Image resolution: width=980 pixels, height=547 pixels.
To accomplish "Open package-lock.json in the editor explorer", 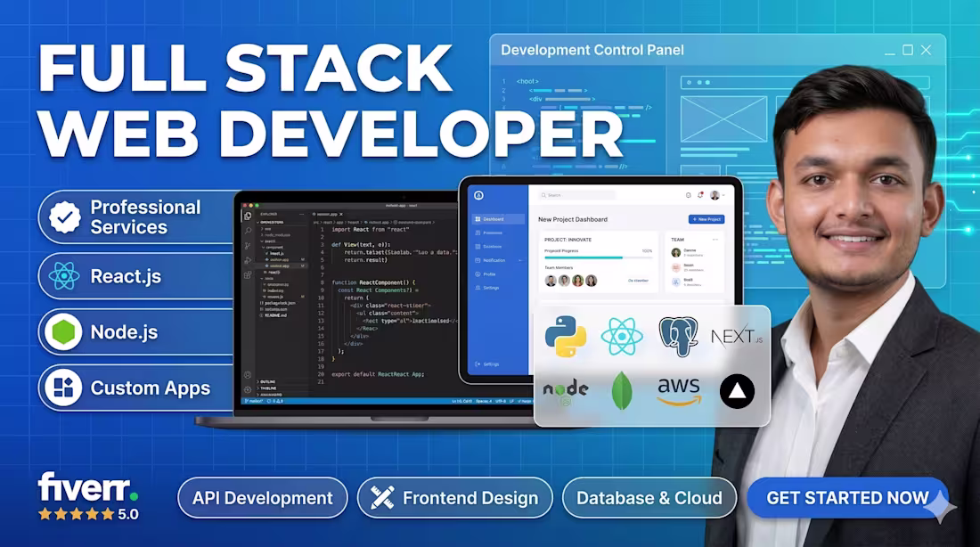I will [x=278, y=303].
